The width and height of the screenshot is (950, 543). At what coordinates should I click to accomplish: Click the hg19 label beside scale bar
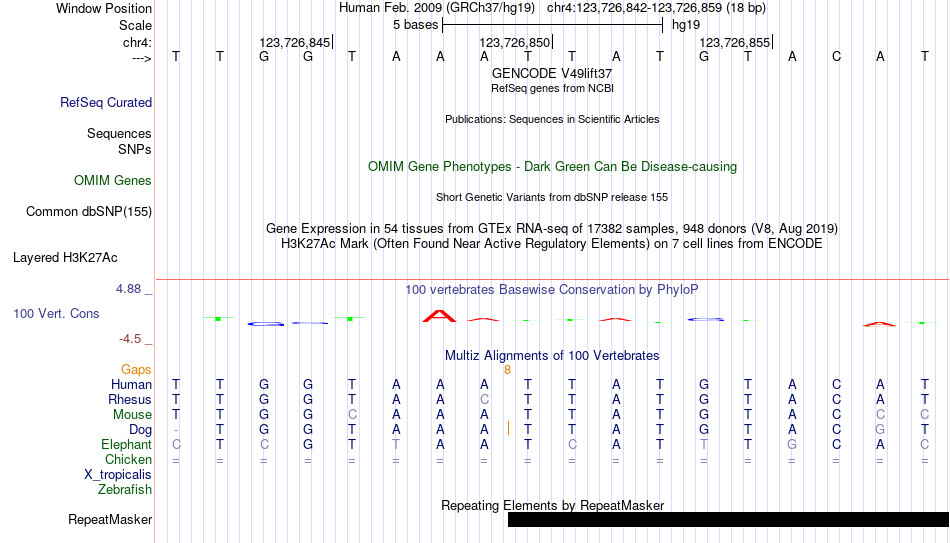coord(686,25)
